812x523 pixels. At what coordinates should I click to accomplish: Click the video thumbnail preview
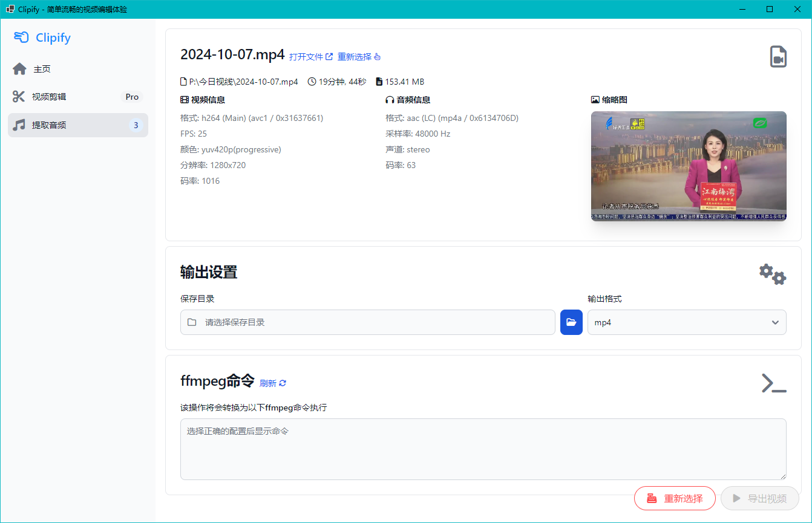(x=689, y=166)
